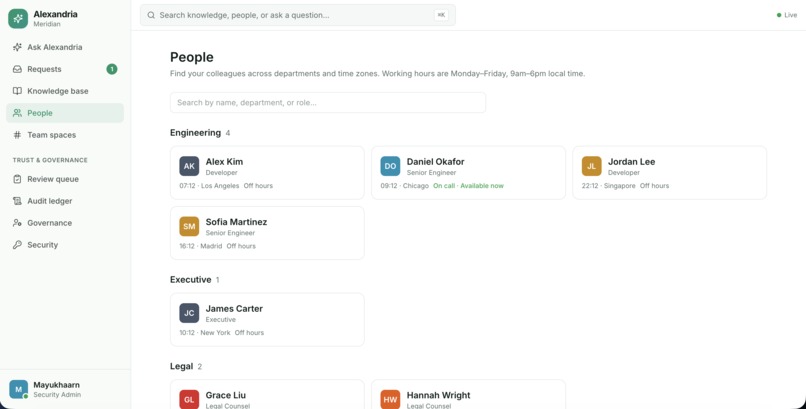
Task: Open the Review queue page
Action: pyautogui.click(x=65, y=179)
